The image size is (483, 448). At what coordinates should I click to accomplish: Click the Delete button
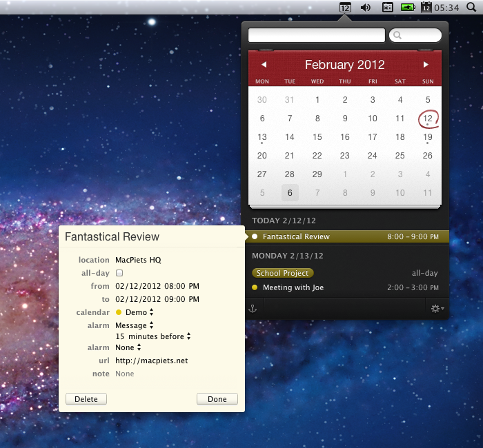86,399
